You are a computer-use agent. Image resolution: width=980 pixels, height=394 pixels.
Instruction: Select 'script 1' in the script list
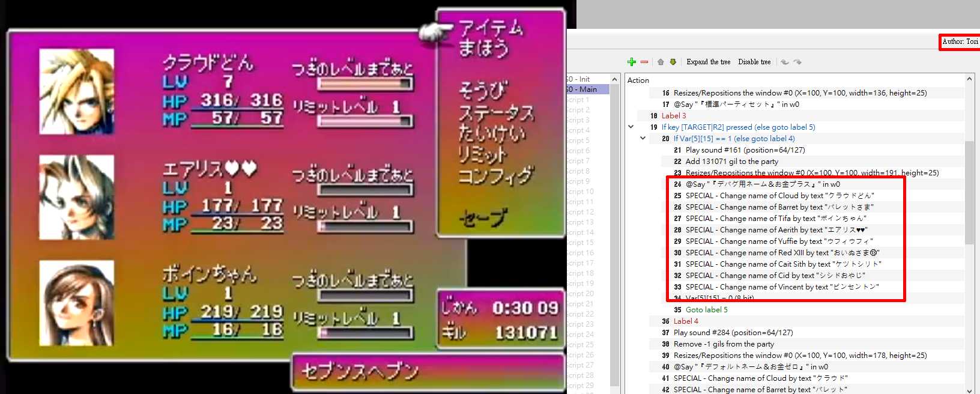pos(579,100)
